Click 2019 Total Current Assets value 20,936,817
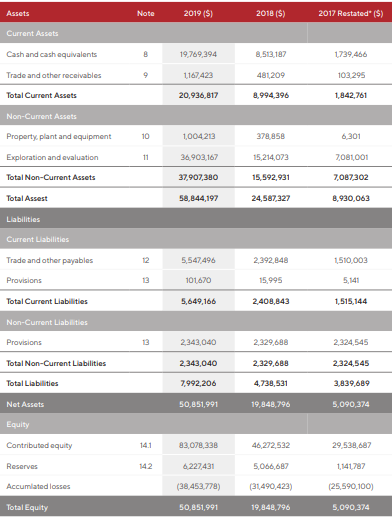The width and height of the screenshot is (392, 518). (198, 95)
